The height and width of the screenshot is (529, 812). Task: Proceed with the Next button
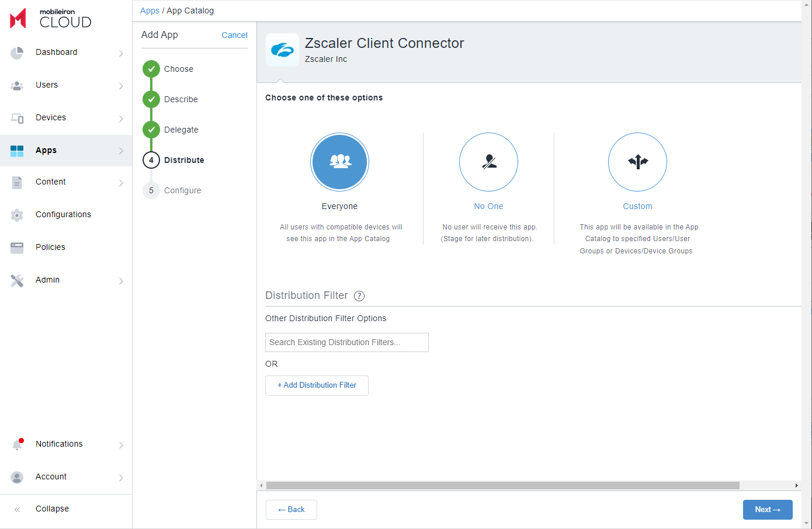pos(768,509)
